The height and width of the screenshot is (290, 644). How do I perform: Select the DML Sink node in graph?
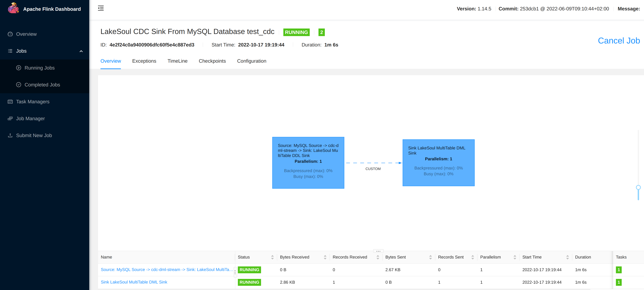point(438,163)
